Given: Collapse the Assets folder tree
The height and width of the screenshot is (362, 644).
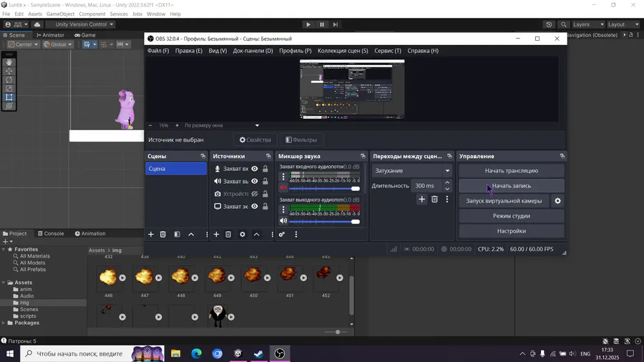Looking at the screenshot, I should [x=4, y=283].
